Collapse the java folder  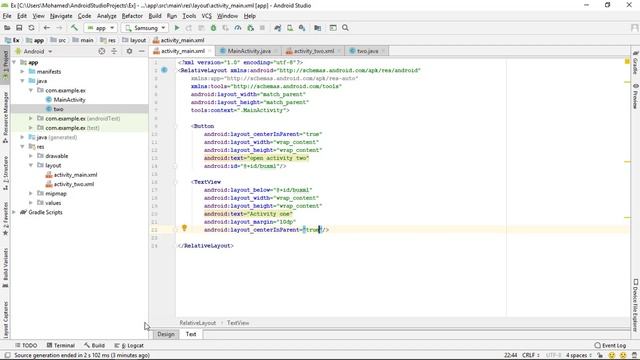(x=22, y=81)
